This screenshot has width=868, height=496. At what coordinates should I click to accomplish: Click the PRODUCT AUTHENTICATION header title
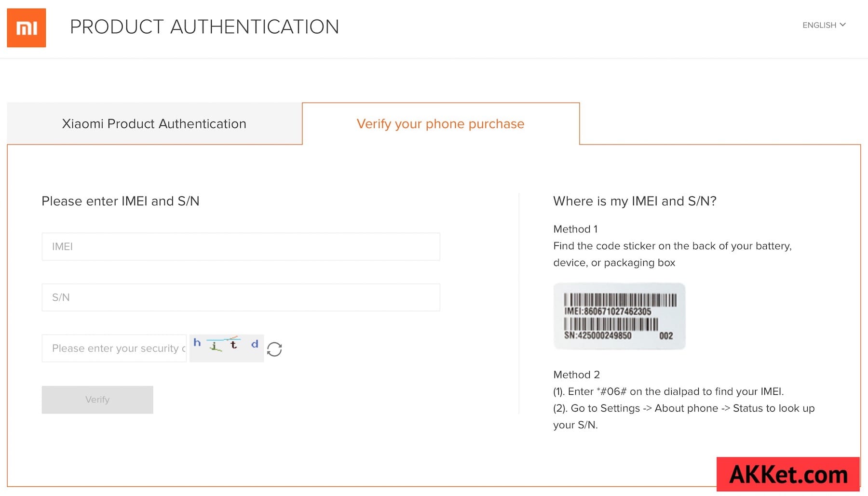(204, 27)
